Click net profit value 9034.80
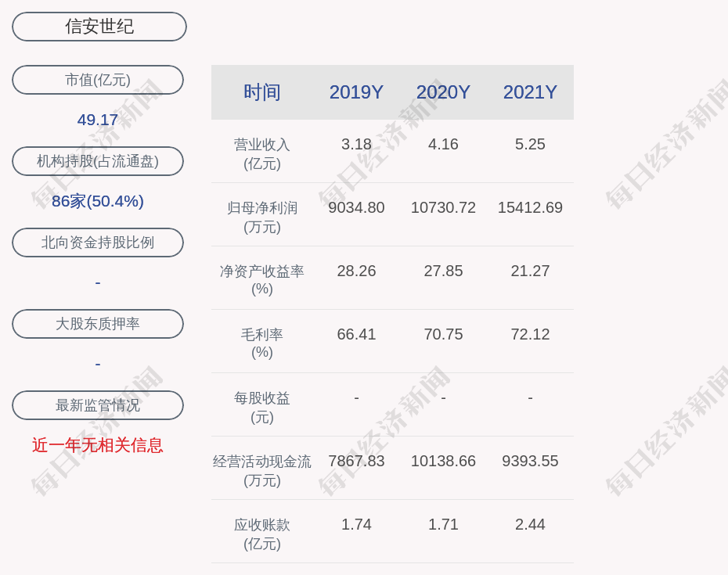 click(x=356, y=207)
